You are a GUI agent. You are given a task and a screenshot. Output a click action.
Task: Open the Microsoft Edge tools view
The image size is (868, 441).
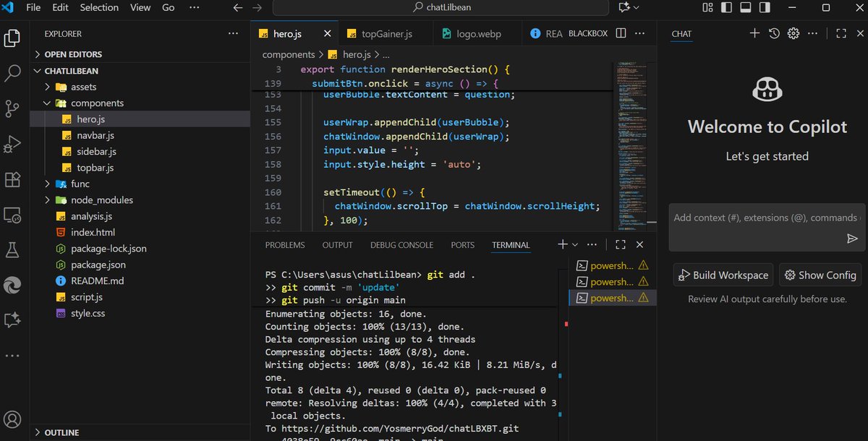click(12, 285)
